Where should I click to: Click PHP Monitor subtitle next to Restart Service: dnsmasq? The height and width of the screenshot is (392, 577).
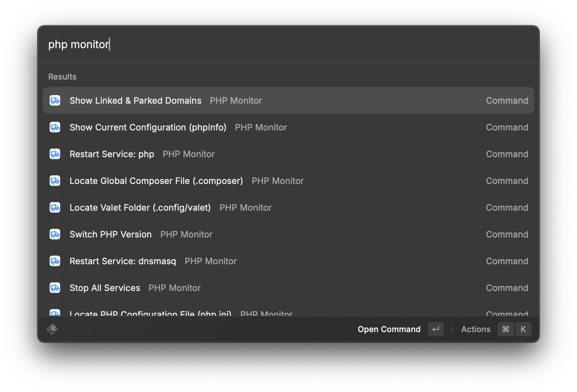[x=211, y=261]
